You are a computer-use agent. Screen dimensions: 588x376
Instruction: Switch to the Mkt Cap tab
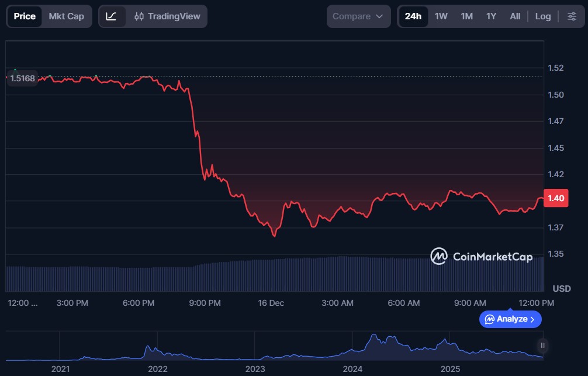pyautogui.click(x=66, y=16)
